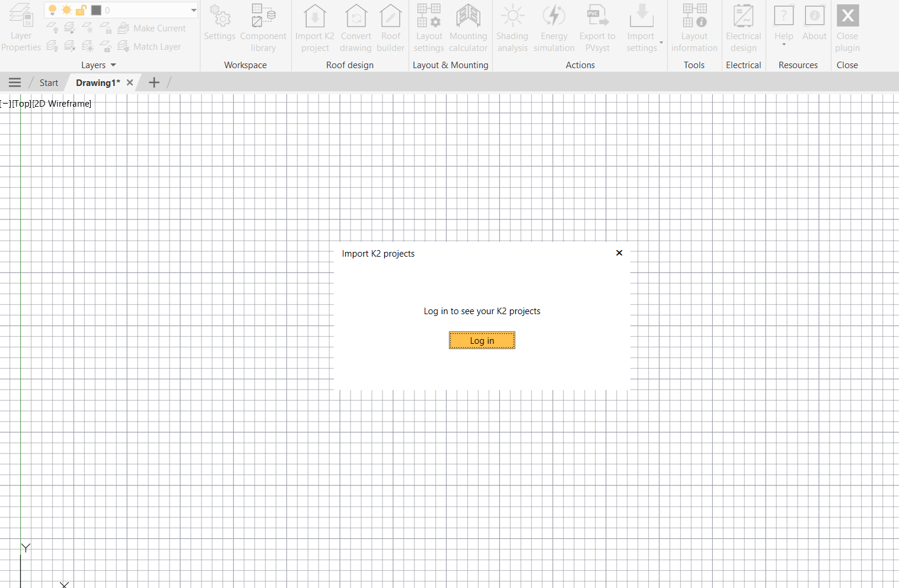Image resolution: width=899 pixels, height=588 pixels.
Task: Close the Import K2 projects dialog
Action: (619, 253)
